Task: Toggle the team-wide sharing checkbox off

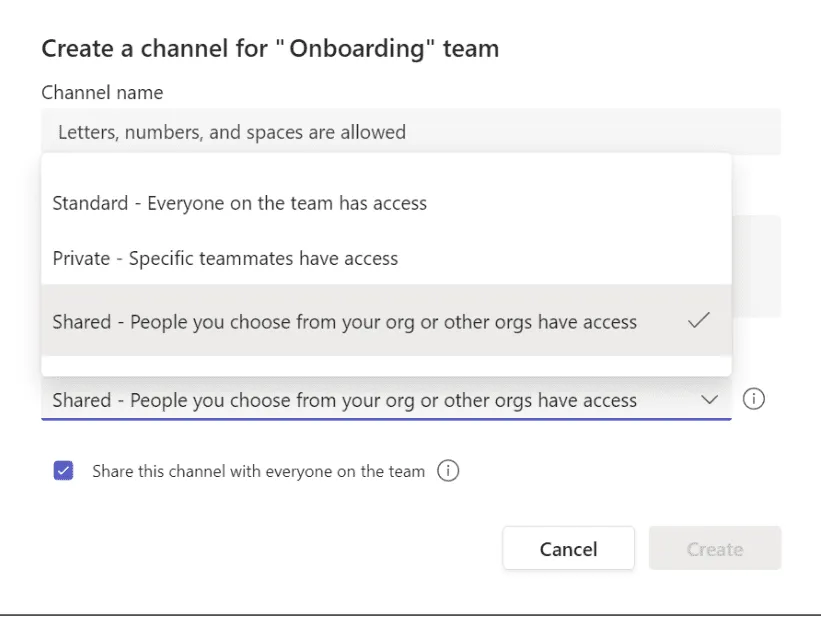Action: tap(62, 470)
